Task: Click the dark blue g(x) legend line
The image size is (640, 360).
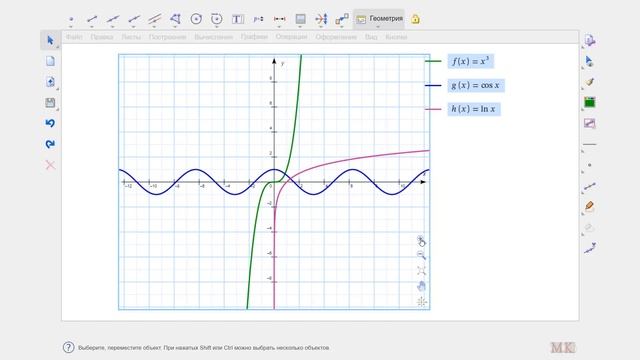Action: pyautogui.click(x=433, y=85)
